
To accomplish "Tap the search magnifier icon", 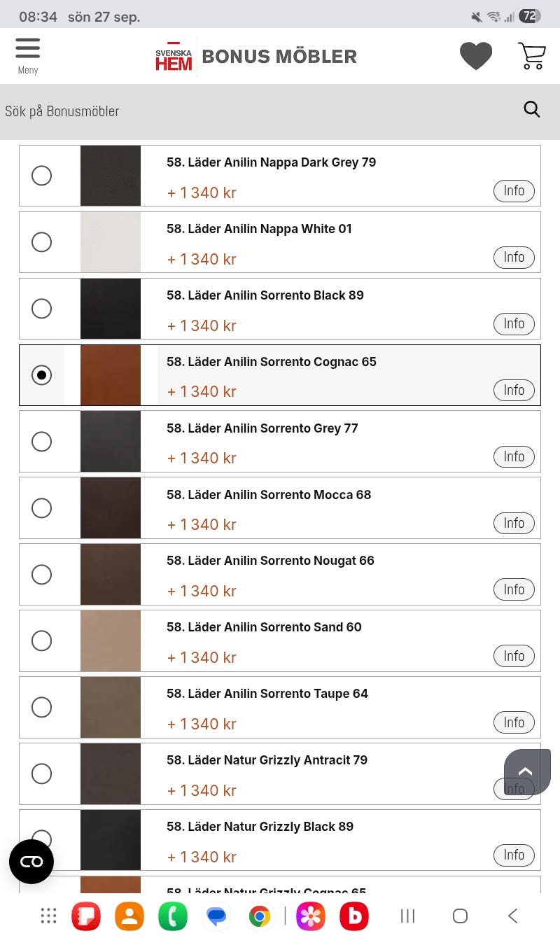I will [532, 109].
